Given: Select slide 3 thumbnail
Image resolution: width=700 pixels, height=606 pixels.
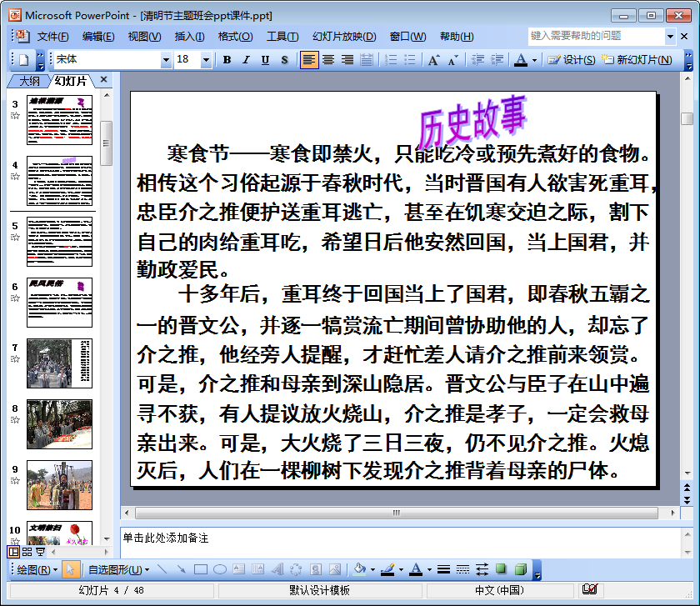Looking at the screenshot, I should (59, 120).
